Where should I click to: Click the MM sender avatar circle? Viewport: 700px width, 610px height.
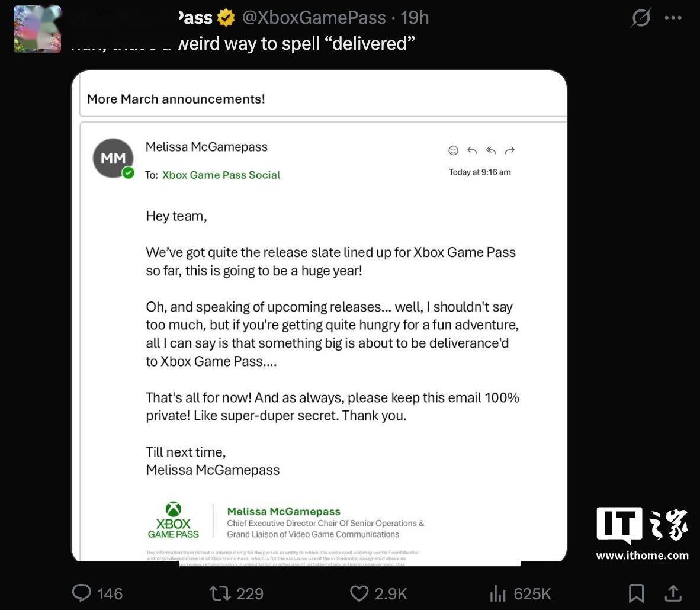point(113,158)
